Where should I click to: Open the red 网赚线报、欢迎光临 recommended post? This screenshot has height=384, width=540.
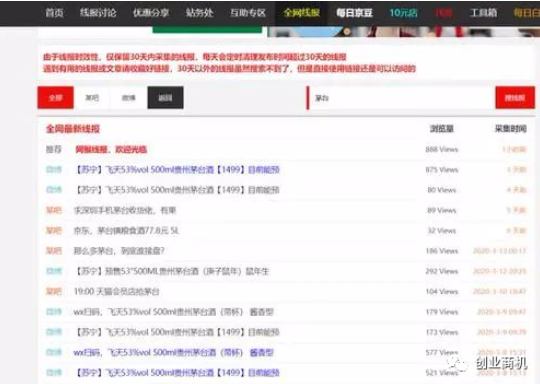pos(111,149)
